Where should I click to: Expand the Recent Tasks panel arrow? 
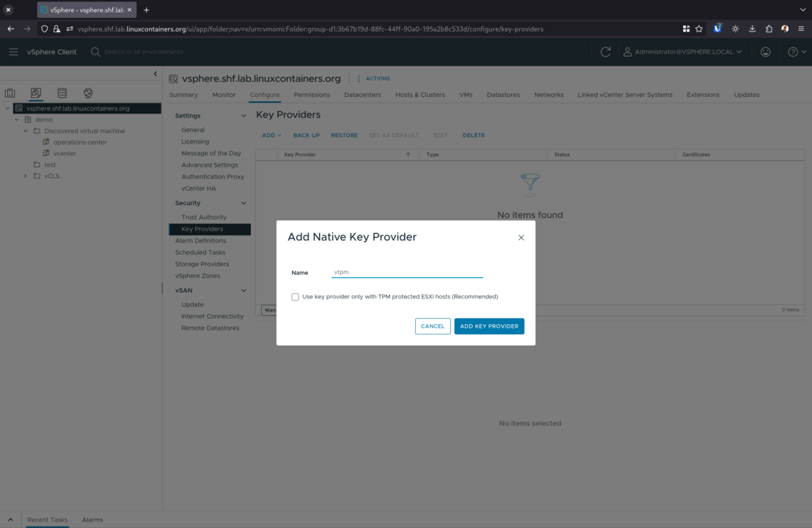(x=10, y=519)
